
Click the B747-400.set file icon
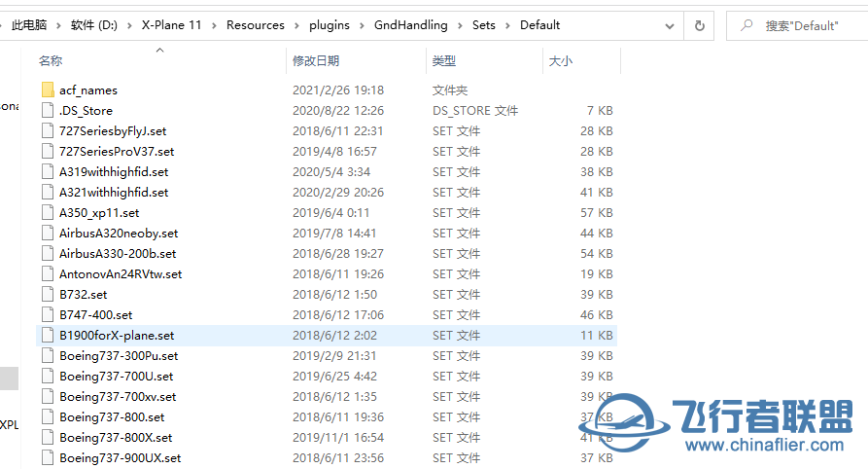tap(49, 315)
